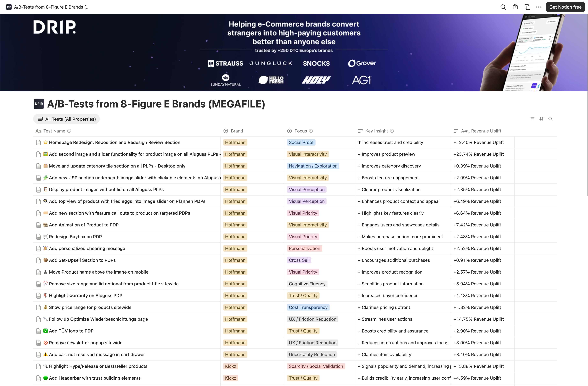Click the Get Notion free button
Viewport: 588px width, 386px height.
565,7
